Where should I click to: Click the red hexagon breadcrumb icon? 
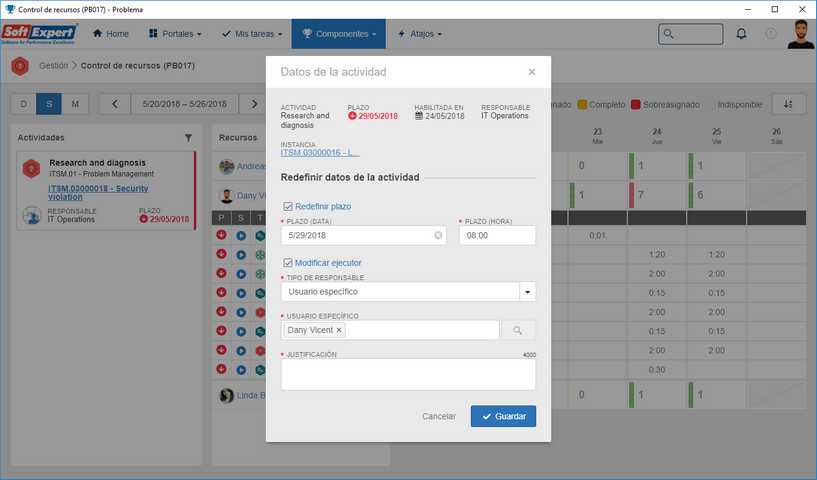tap(20, 66)
